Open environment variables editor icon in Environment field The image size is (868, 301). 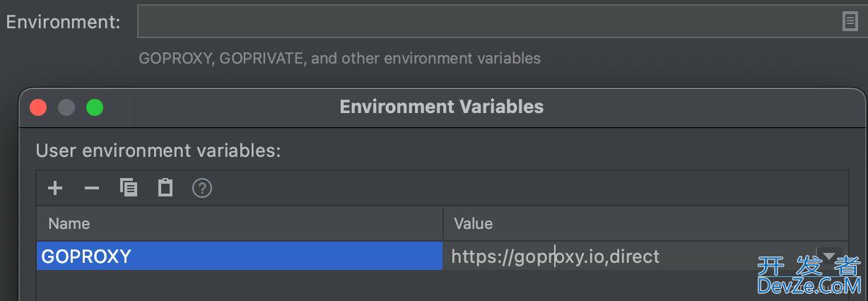coord(850,22)
